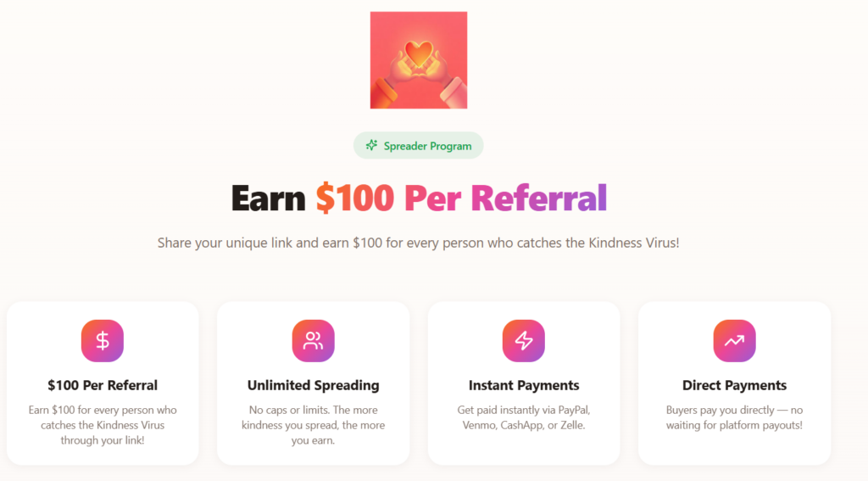
Task: Click the orange "$100" in main headline
Action: tap(354, 198)
